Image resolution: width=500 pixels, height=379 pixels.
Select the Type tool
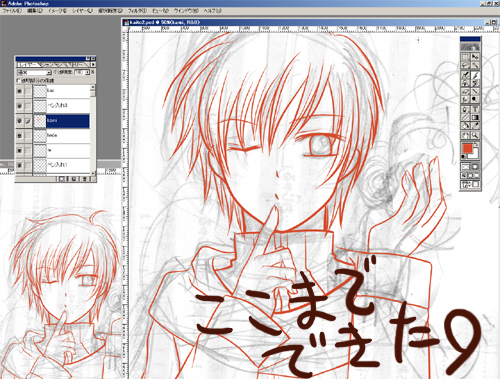tap(475, 109)
